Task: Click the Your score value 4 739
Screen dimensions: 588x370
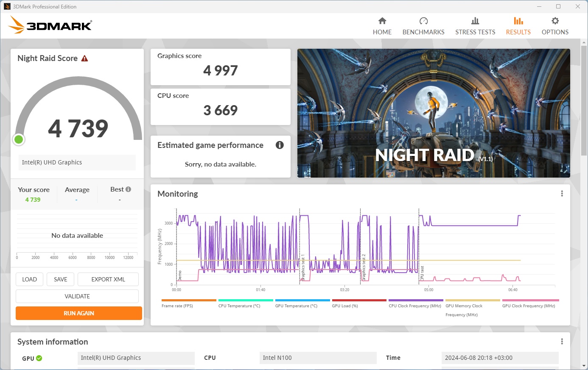Action: [x=33, y=200]
